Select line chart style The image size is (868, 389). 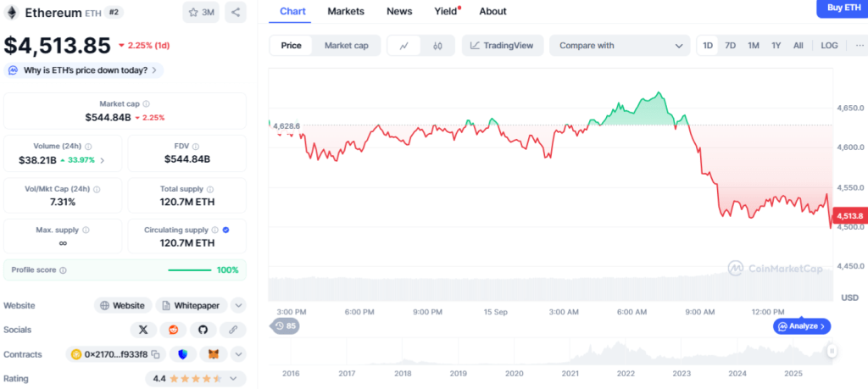(x=403, y=46)
